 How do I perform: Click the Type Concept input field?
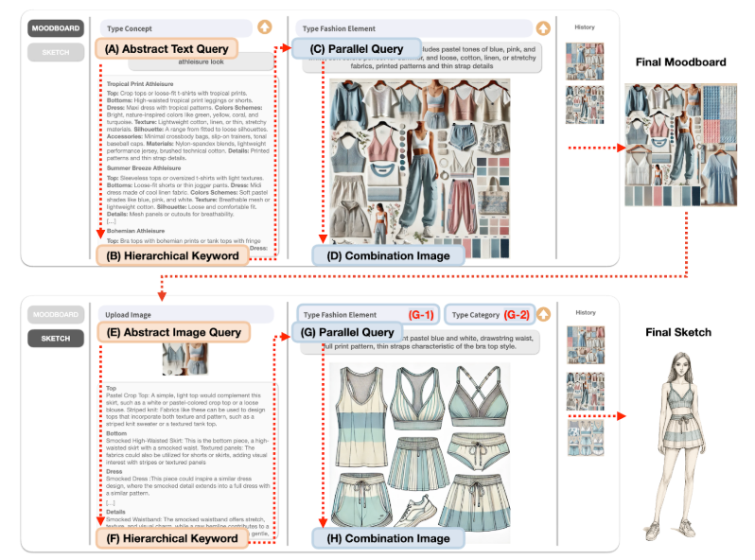pyautogui.click(x=175, y=29)
